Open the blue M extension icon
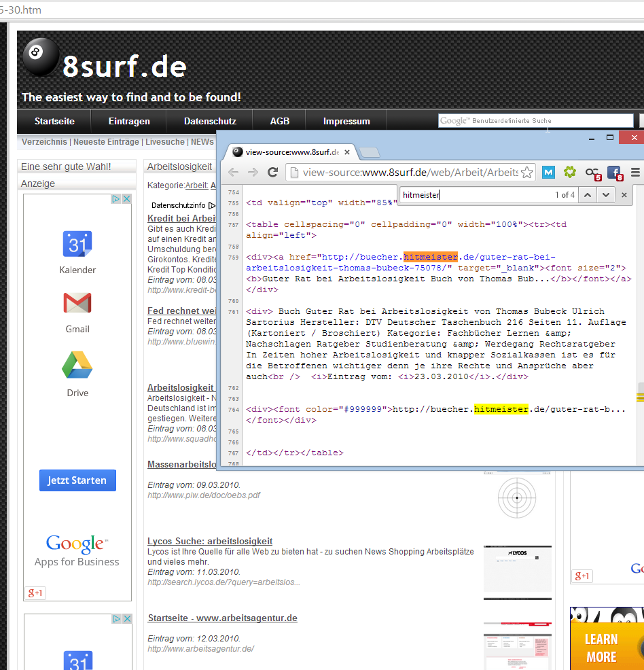 point(548,172)
